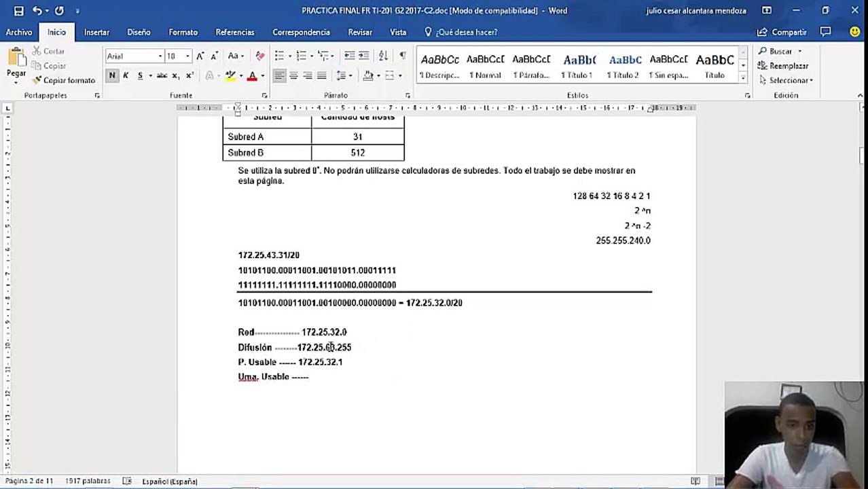Apply superscript x² formatting
Viewport: 868px width, 489px height.
coord(189,75)
